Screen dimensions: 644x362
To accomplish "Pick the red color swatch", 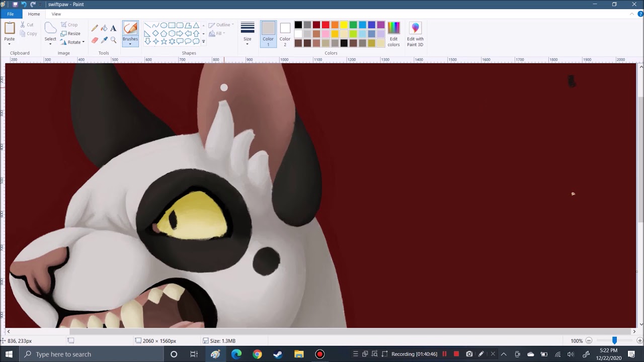I will tap(326, 25).
